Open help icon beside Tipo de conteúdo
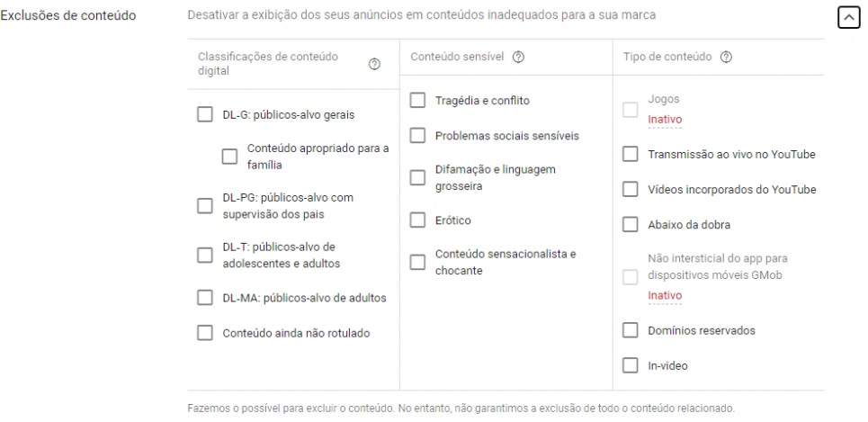 726,57
